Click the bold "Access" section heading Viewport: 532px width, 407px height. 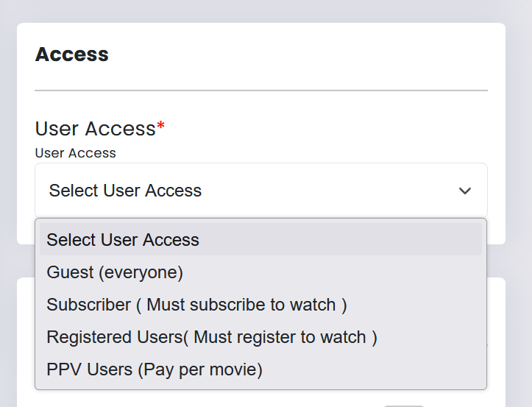point(72,54)
